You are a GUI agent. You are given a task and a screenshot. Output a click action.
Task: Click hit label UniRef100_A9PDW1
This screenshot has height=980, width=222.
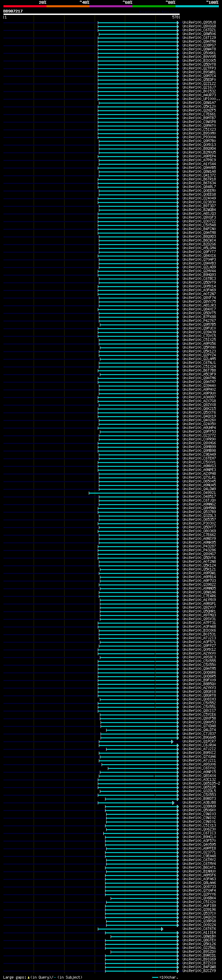coord(199,573)
